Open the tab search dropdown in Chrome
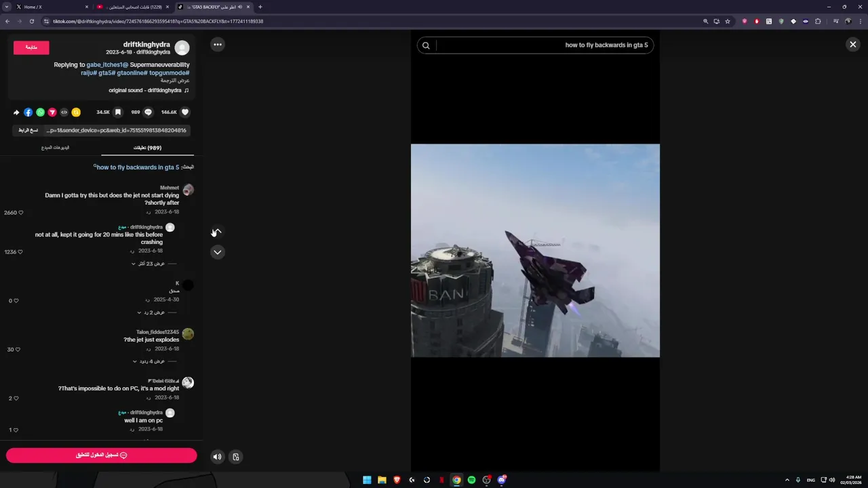The width and height of the screenshot is (868, 488). [x=7, y=7]
